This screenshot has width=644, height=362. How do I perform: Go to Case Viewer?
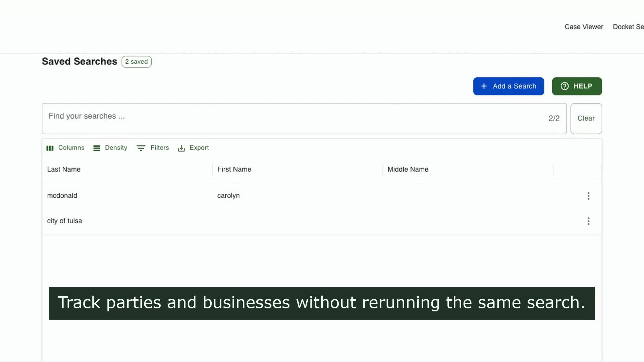[584, 27]
